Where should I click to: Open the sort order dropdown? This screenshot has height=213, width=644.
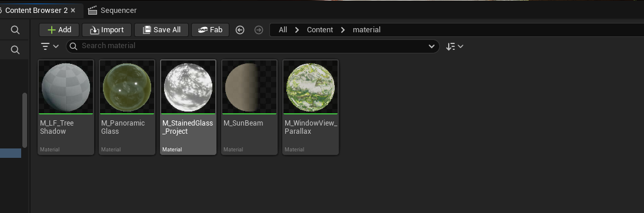(x=455, y=46)
